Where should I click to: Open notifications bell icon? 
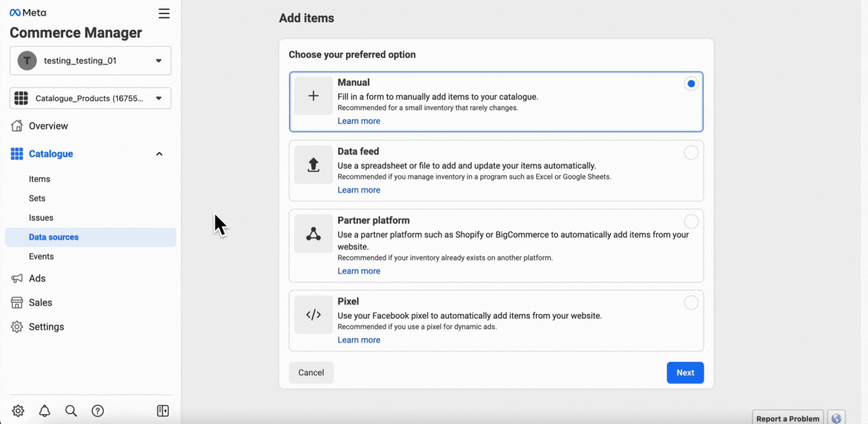pyautogui.click(x=44, y=411)
